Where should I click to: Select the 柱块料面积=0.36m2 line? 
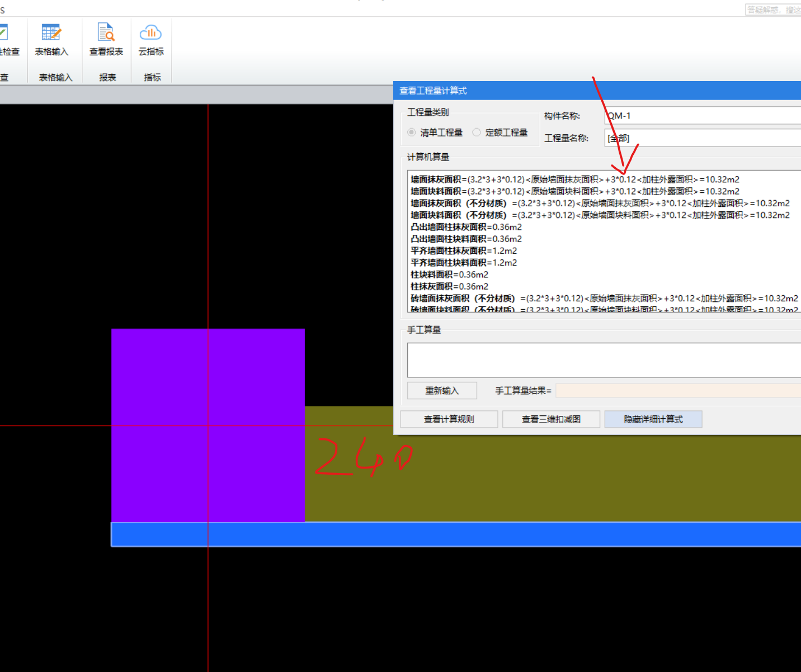point(449,275)
